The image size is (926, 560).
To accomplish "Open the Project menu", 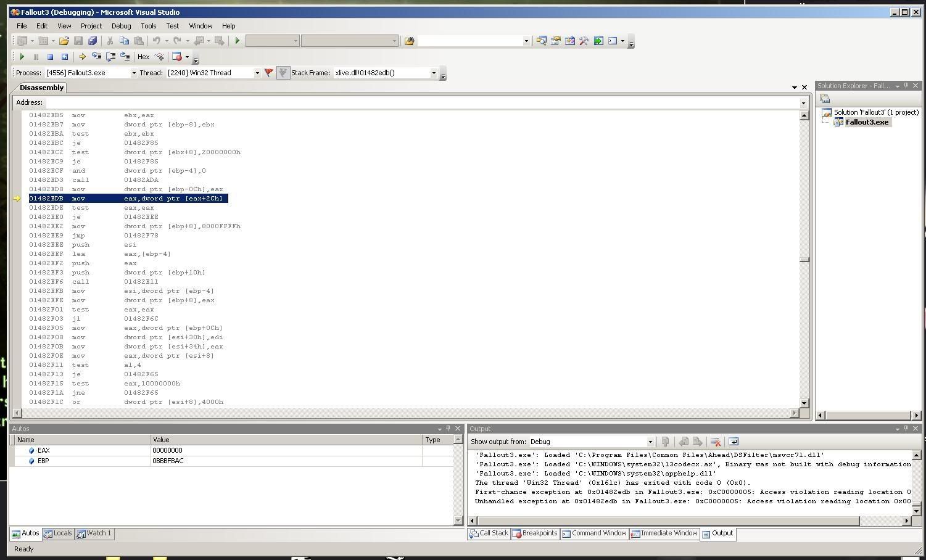I will pos(91,26).
